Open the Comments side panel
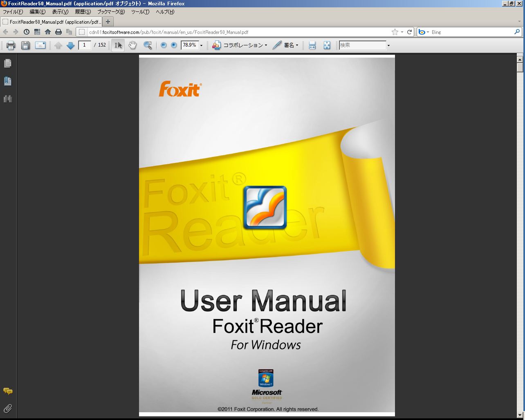Image resolution: width=525 pixels, height=420 pixels. click(8, 391)
